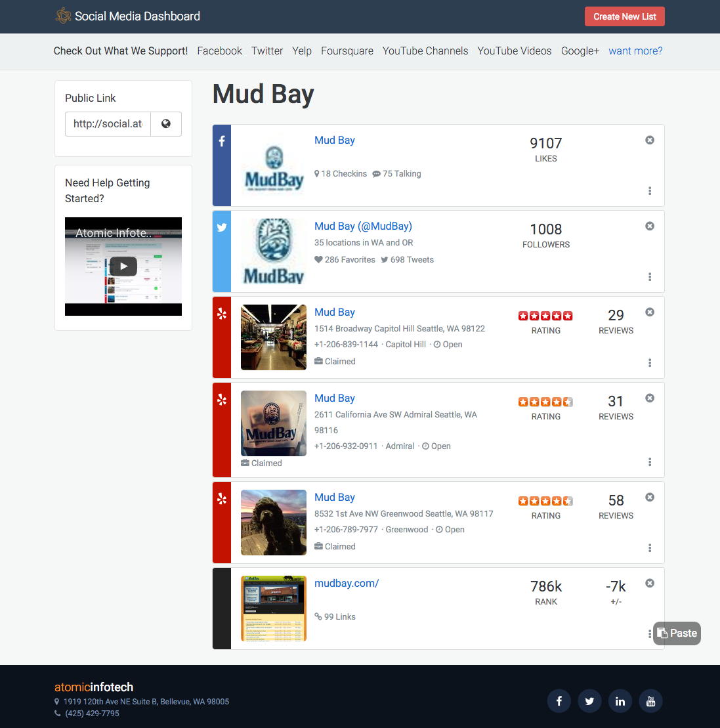Click '286 Favorites' on Twitter card
The height and width of the screenshot is (728, 720).
pos(345,259)
